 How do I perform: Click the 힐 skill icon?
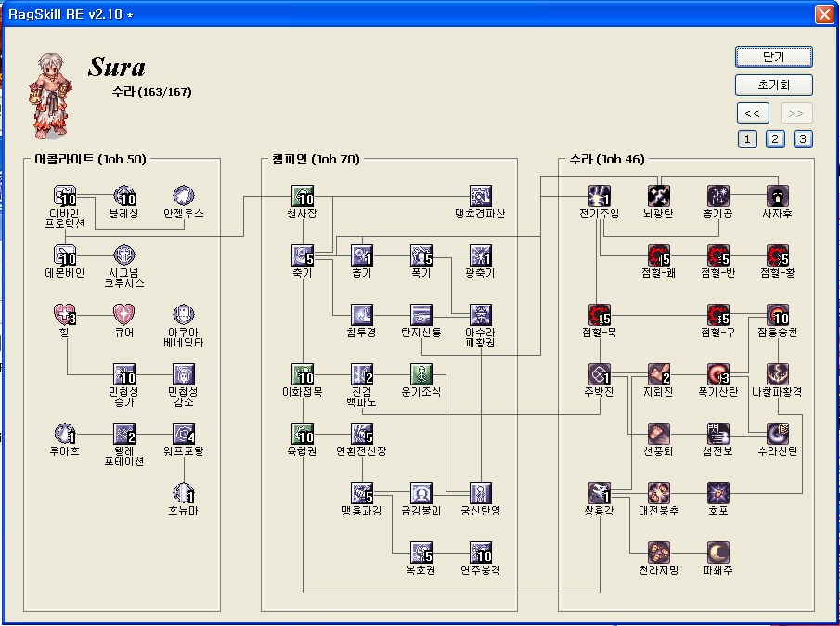(x=65, y=314)
